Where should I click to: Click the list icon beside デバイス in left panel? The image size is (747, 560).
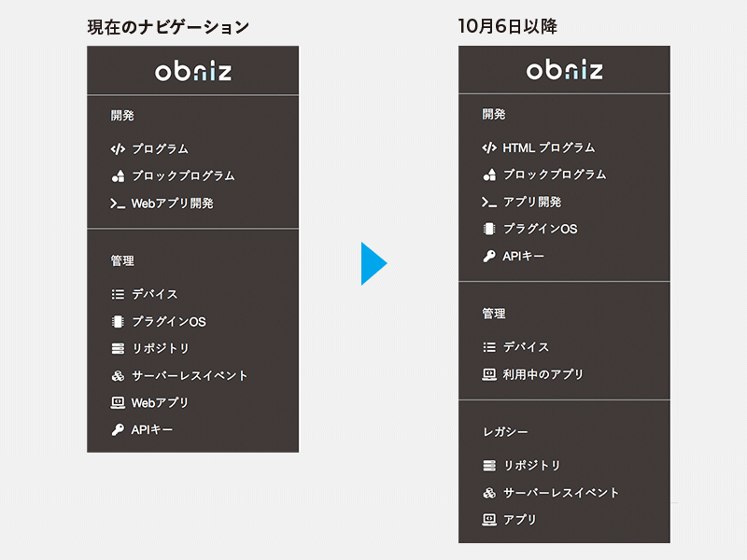(x=118, y=294)
